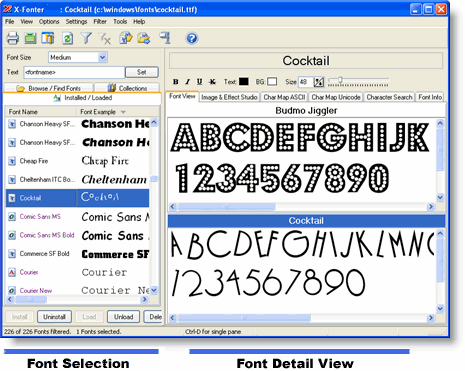Select the Commerce SF Bold font name

pos(44,254)
